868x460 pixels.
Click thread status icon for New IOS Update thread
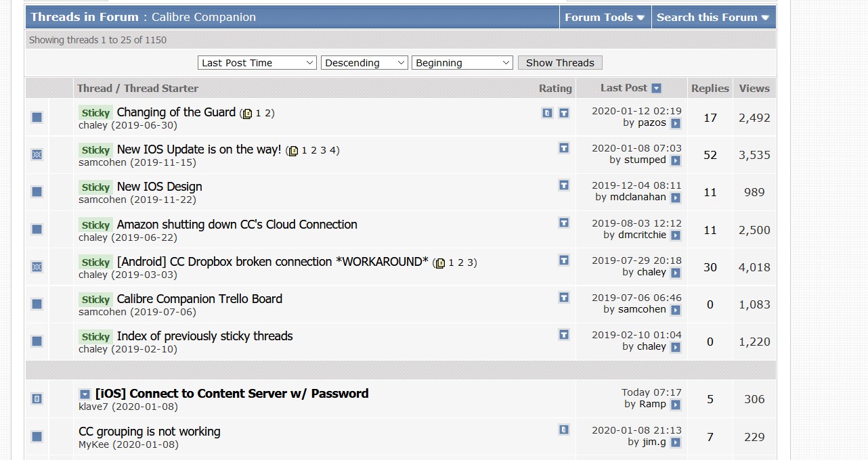(x=37, y=155)
